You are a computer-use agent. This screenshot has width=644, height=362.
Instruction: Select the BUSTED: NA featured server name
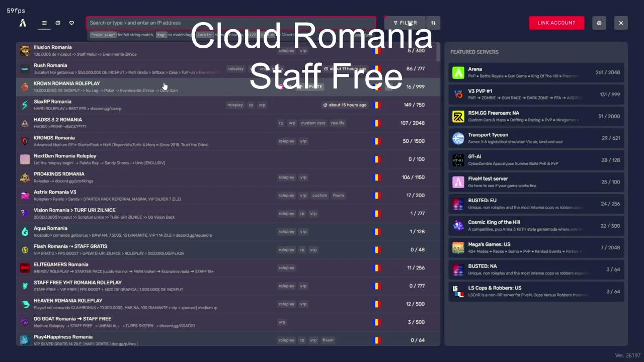tap(482, 266)
